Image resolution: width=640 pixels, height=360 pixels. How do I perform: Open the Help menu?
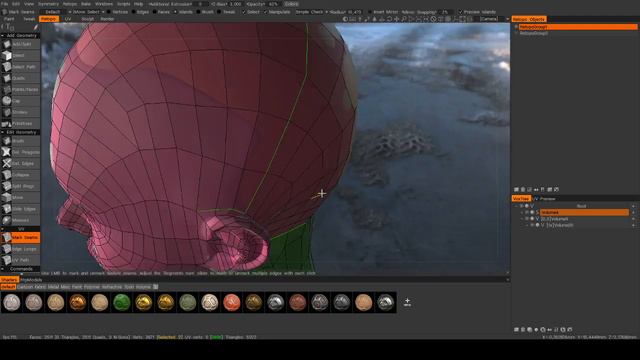coord(138,4)
